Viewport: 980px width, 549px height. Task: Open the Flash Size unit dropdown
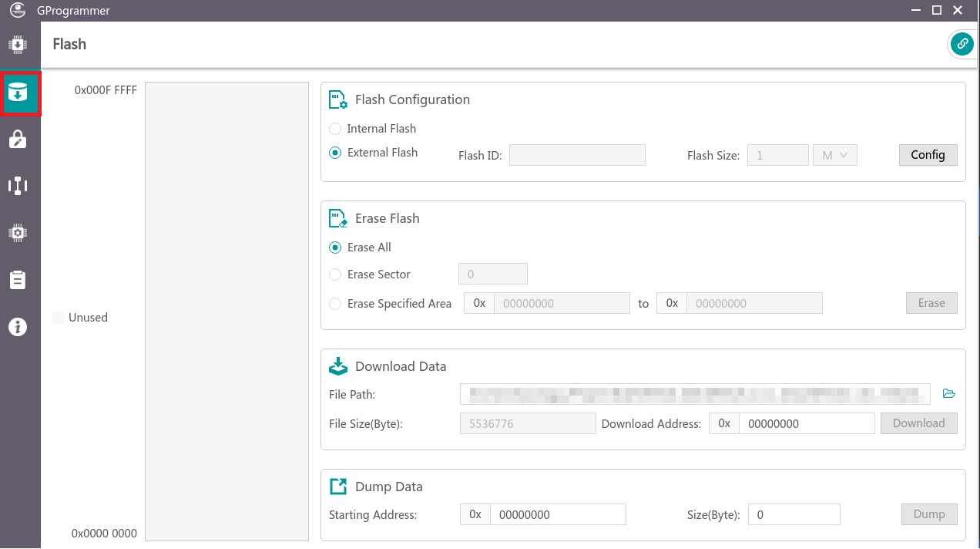pyautogui.click(x=835, y=155)
